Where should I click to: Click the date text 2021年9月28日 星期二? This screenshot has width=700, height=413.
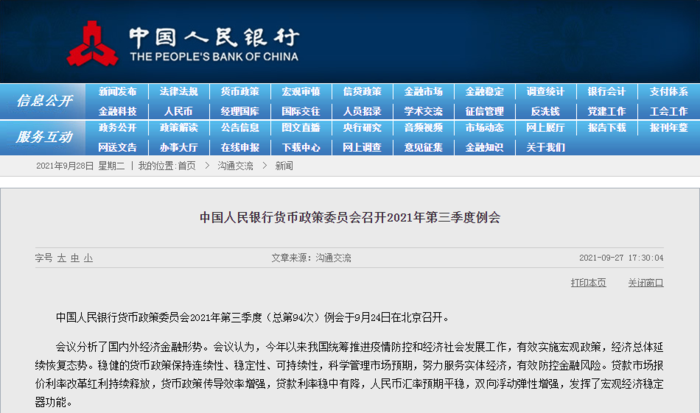[x=80, y=166]
